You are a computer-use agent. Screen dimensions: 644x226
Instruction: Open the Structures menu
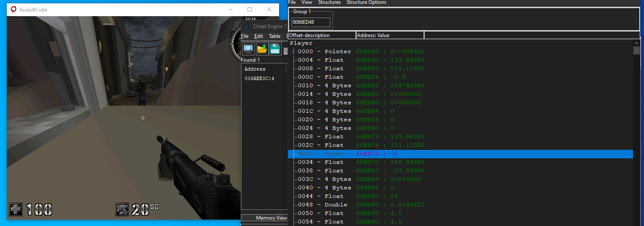[x=329, y=3]
